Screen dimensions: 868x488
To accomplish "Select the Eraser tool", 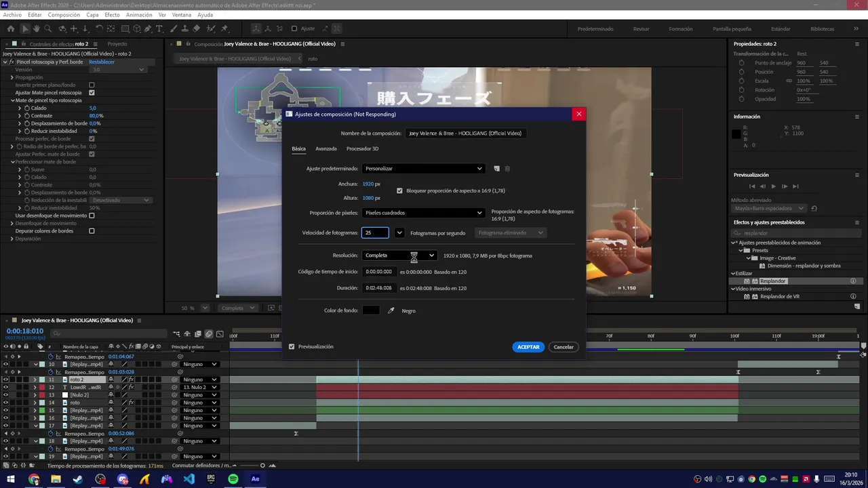I will click(196, 28).
